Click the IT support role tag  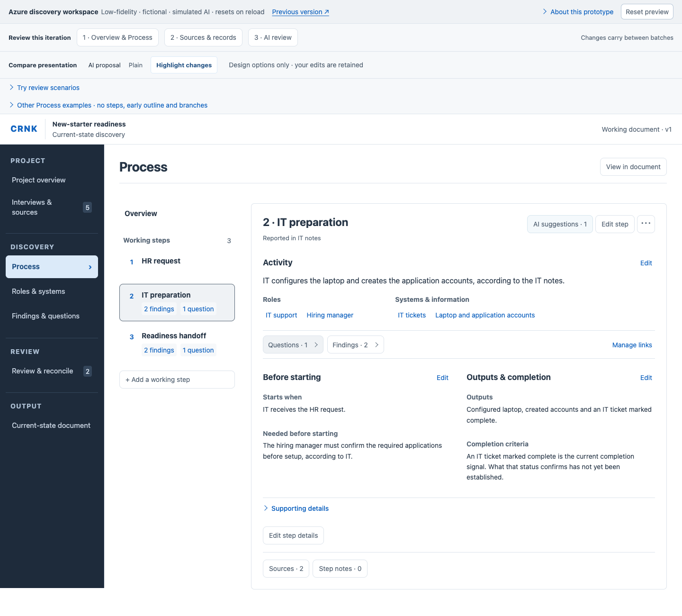[281, 315]
